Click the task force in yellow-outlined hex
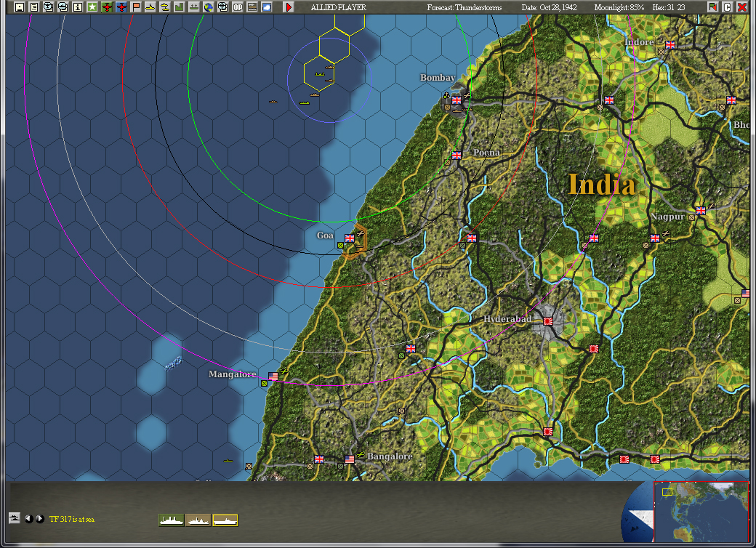 coord(319,73)
